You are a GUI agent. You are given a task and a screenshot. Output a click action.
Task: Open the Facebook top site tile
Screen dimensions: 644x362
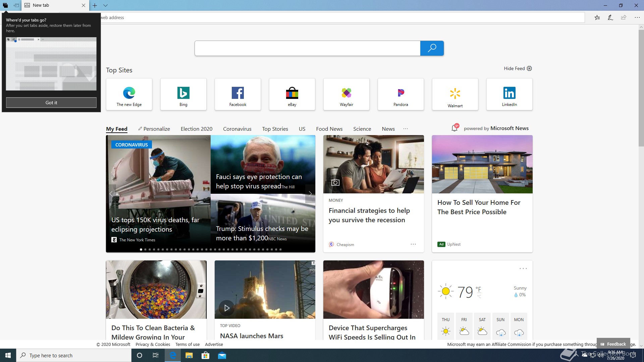tap(238, 94)
